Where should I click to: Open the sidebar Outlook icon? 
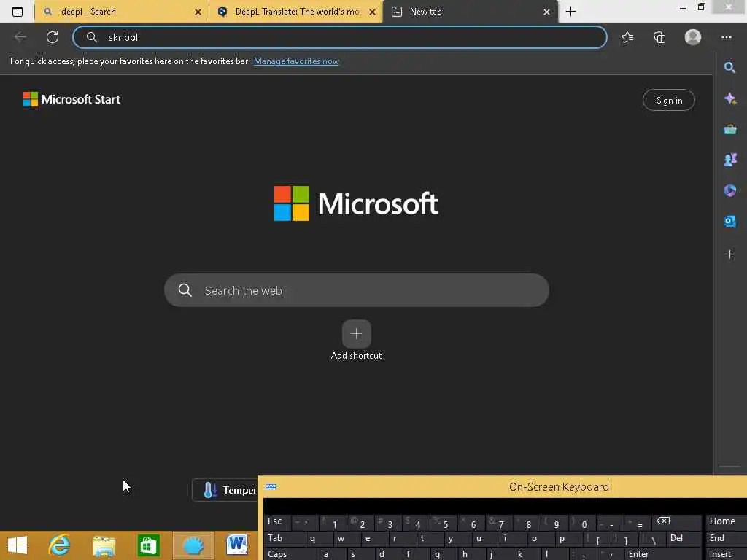(x=729, y=221)
